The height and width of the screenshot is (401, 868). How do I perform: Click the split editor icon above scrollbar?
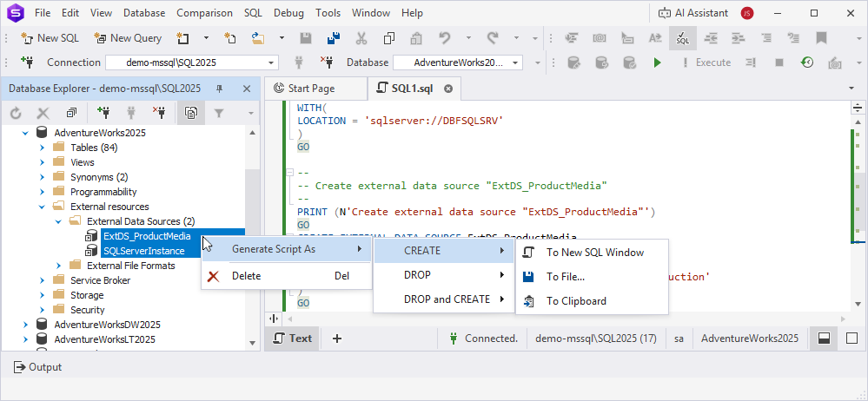(x=858, y=108)
